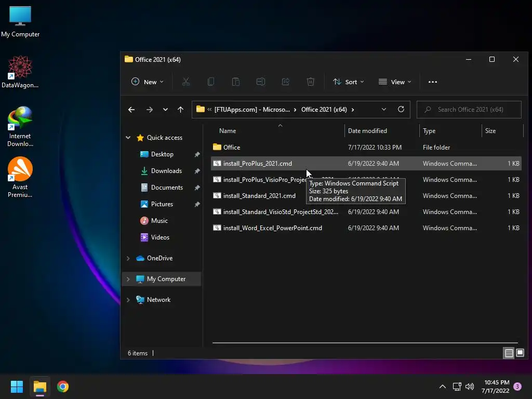532x399 pixels.
Task: Open Internet Download Manager desktop icon
Action: tap(20, 127)
